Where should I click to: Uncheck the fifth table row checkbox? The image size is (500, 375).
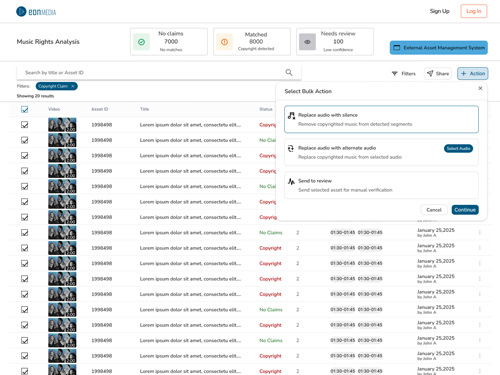(25, 186)
